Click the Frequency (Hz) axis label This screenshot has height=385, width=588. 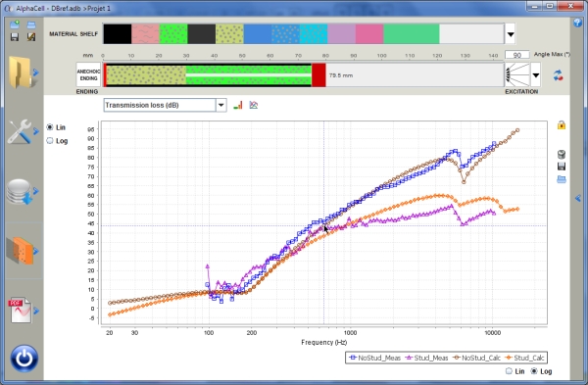(324, 342)
